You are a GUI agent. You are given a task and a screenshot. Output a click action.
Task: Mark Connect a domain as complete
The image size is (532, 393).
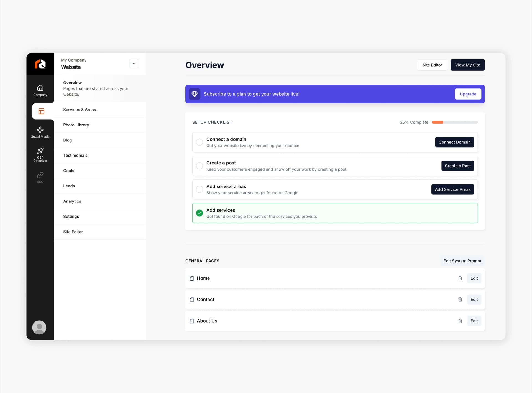point(199,142)
